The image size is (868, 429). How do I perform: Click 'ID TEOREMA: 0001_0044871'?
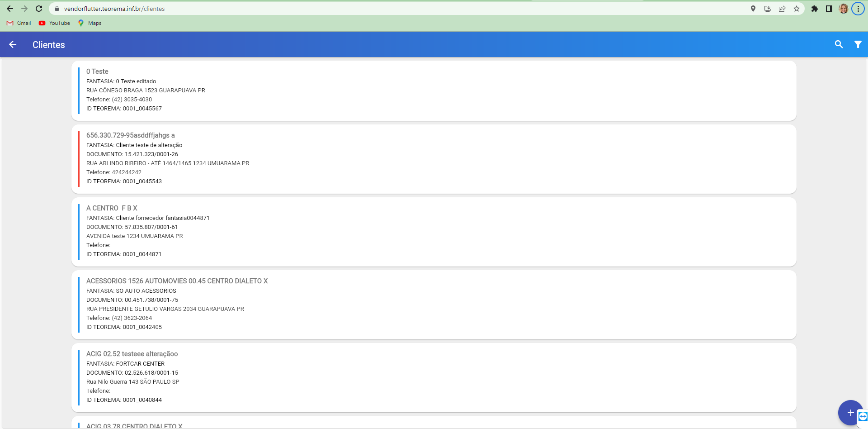point(124,254)
